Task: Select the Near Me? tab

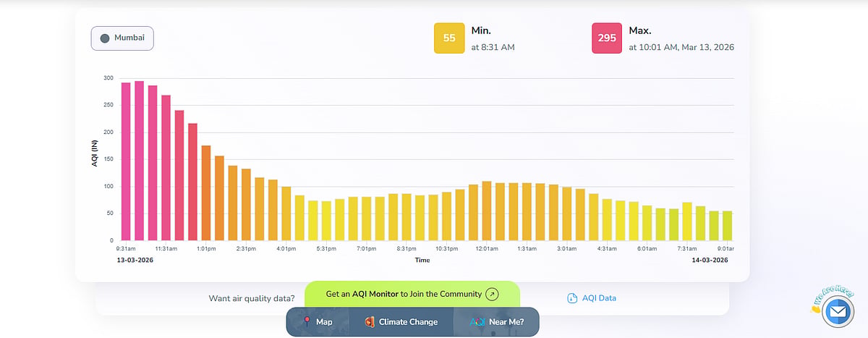Action: coord(496,321)
